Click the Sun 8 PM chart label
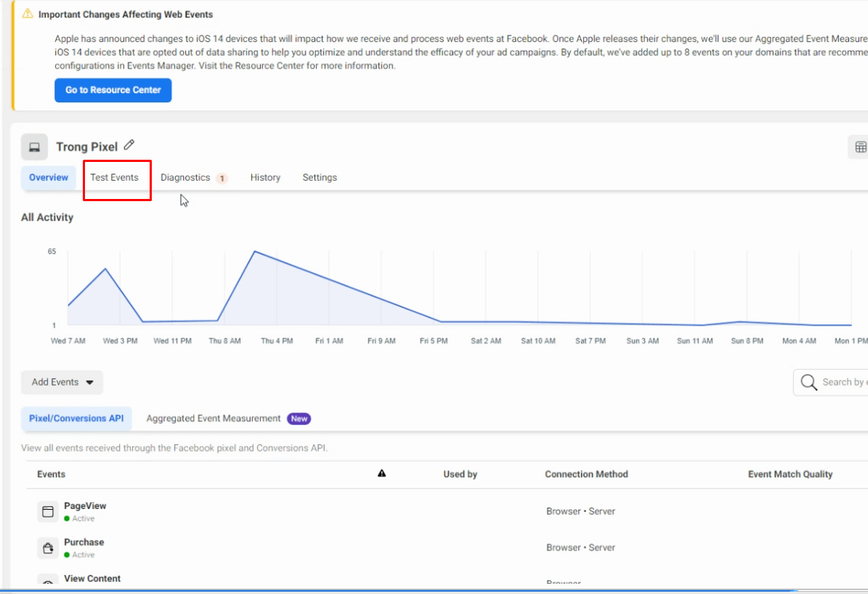Viewport: 868px width, 594px height. (x=747, y=341)
